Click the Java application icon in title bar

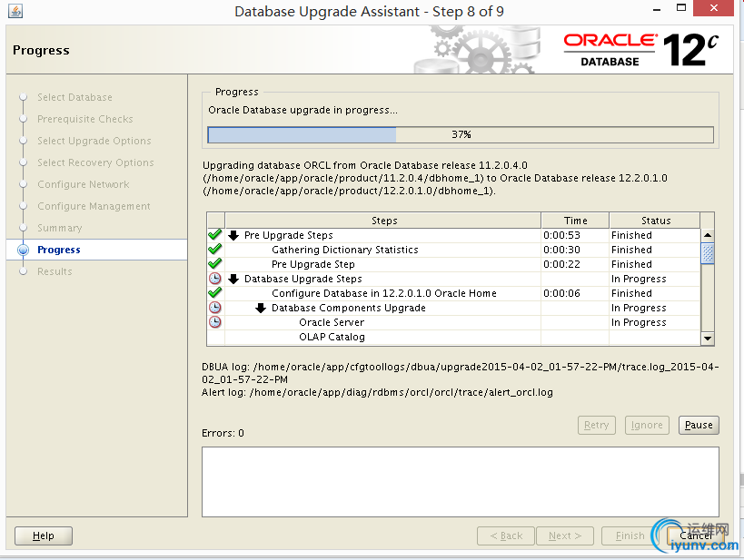[15, 10]
